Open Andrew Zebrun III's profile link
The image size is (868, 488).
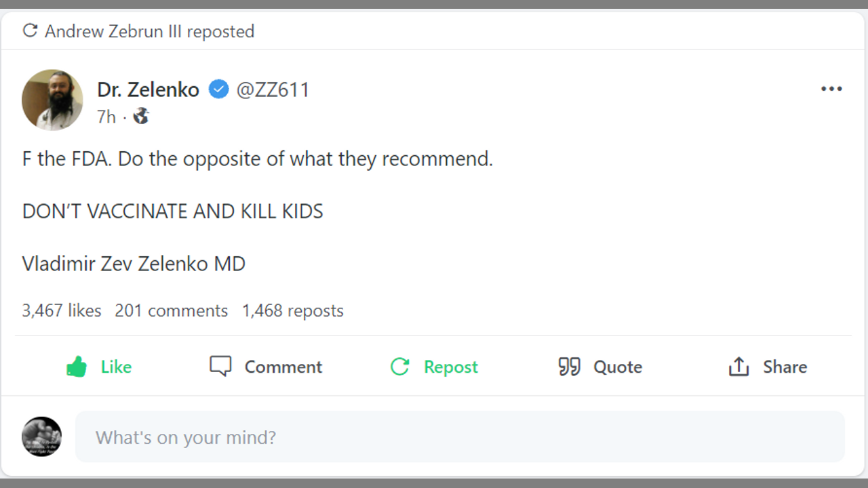113,31
